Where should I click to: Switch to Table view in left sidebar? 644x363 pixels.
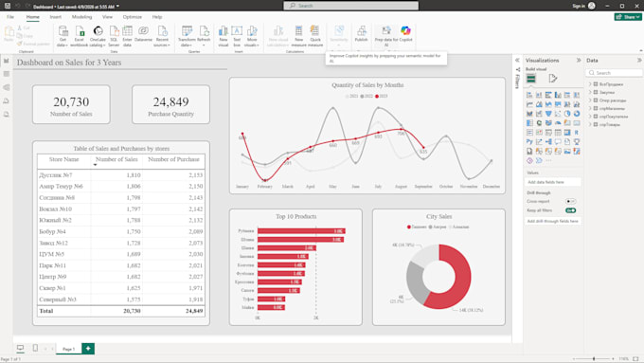(7, 74)
